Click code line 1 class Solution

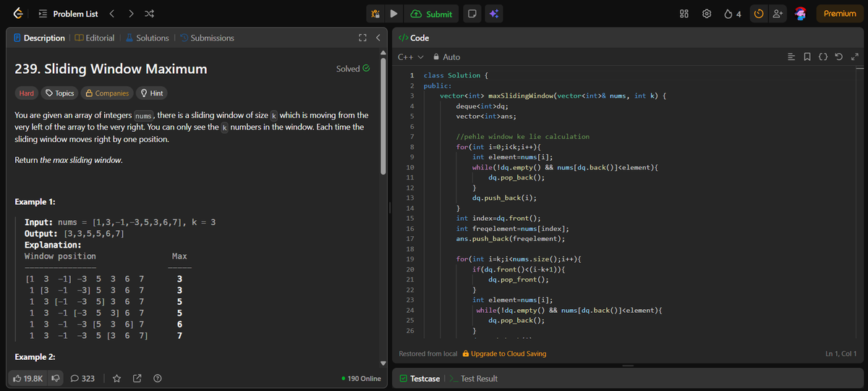456,75
